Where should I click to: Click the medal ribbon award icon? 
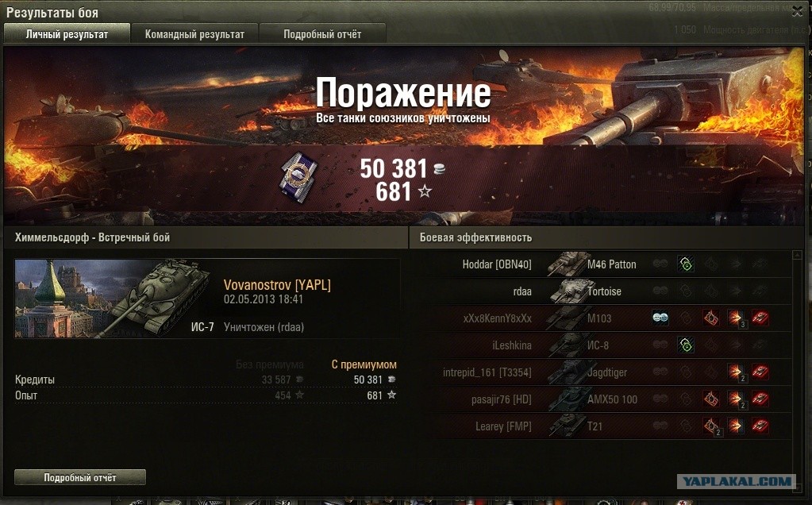(298, 177)
